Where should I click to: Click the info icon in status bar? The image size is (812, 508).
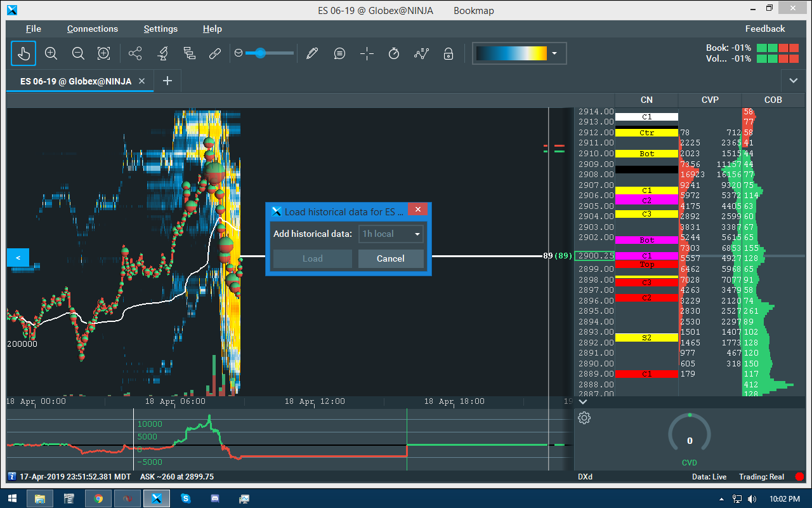[12, 477]
